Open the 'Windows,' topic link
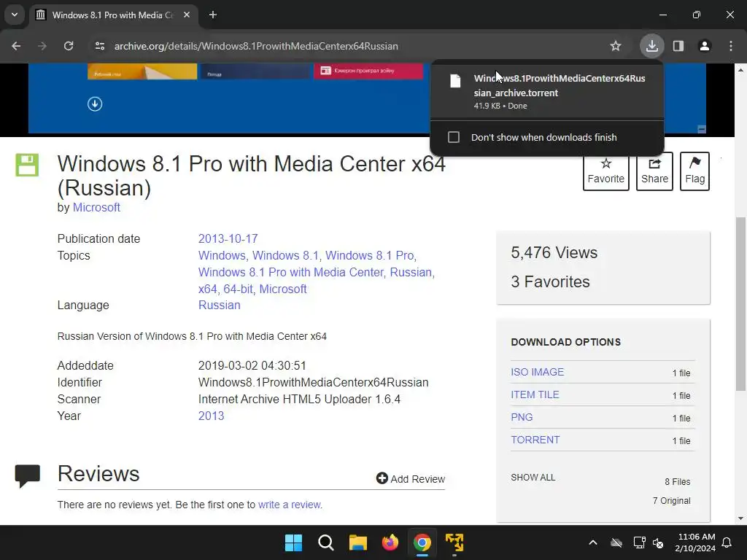 point(222,255)
